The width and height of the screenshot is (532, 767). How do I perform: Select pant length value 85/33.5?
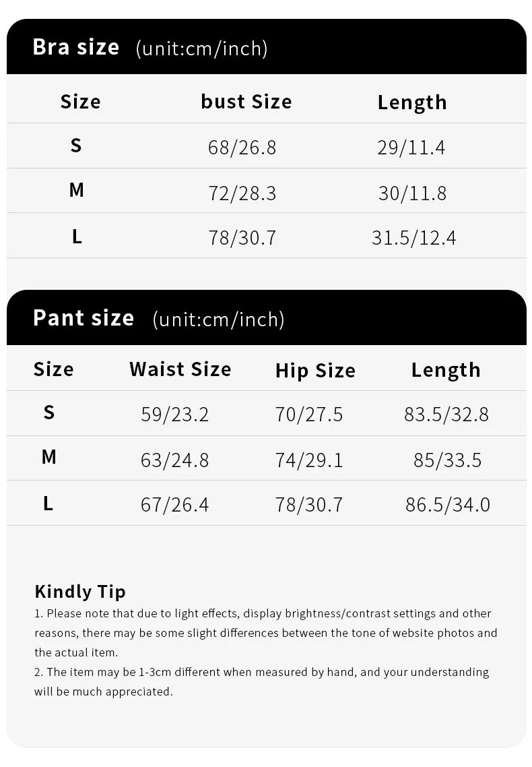[x=448, y=460]
